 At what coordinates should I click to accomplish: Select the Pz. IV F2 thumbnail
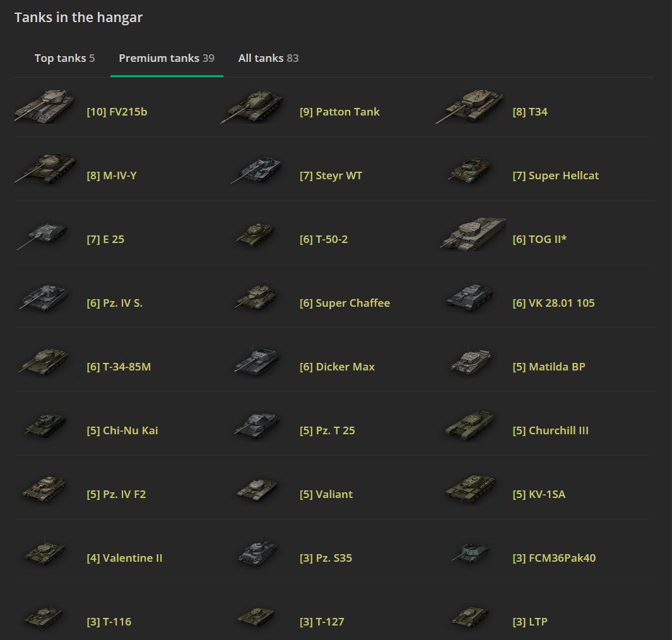pos(43,490)
